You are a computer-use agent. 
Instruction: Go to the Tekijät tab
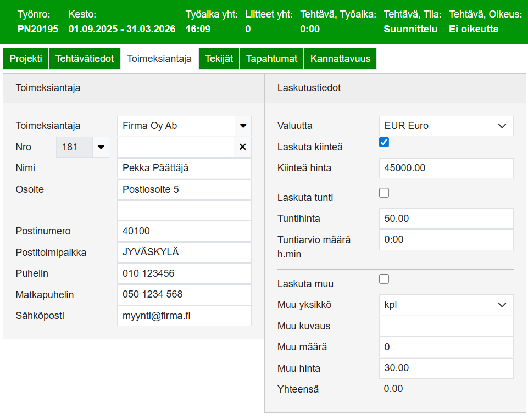tap(219, 59)
